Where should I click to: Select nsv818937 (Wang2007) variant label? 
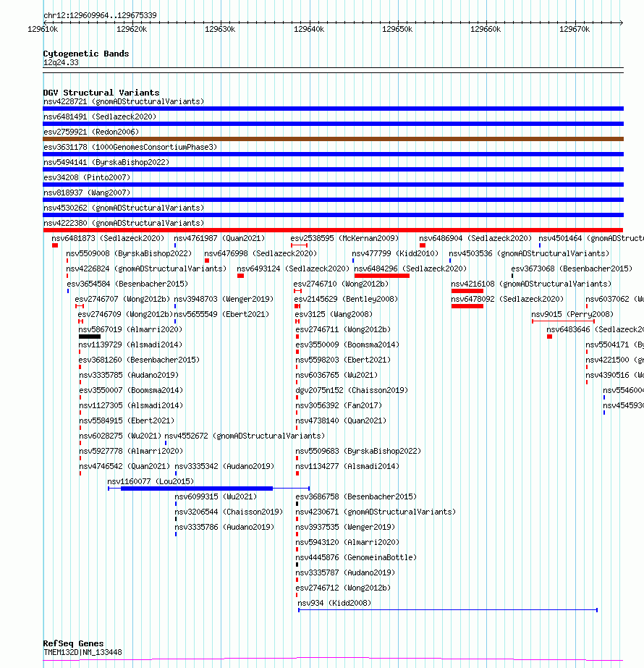[x=86, y=193]
